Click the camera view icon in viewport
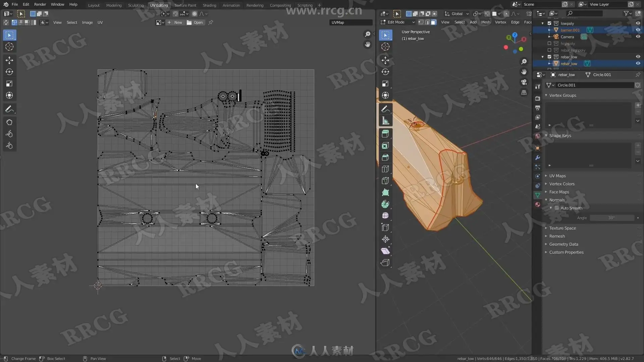Screen dimensions: 644x362 click(x=524, y=82)
